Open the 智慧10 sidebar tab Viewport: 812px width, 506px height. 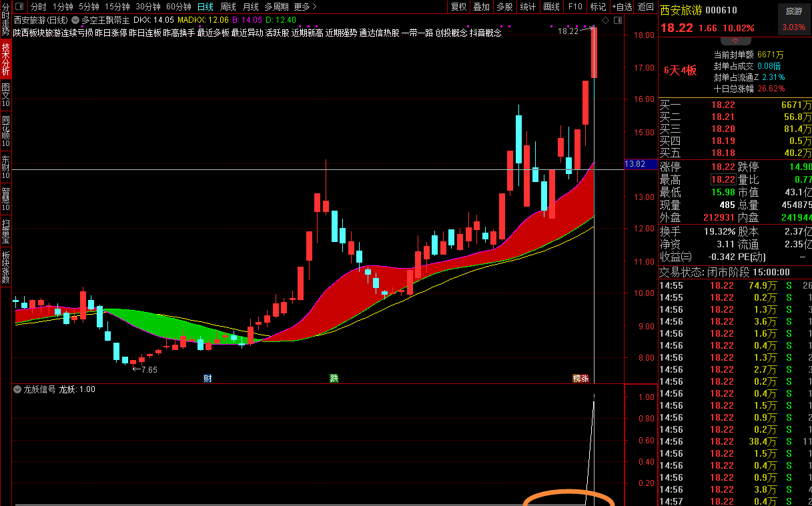click(x=6, y=199)
